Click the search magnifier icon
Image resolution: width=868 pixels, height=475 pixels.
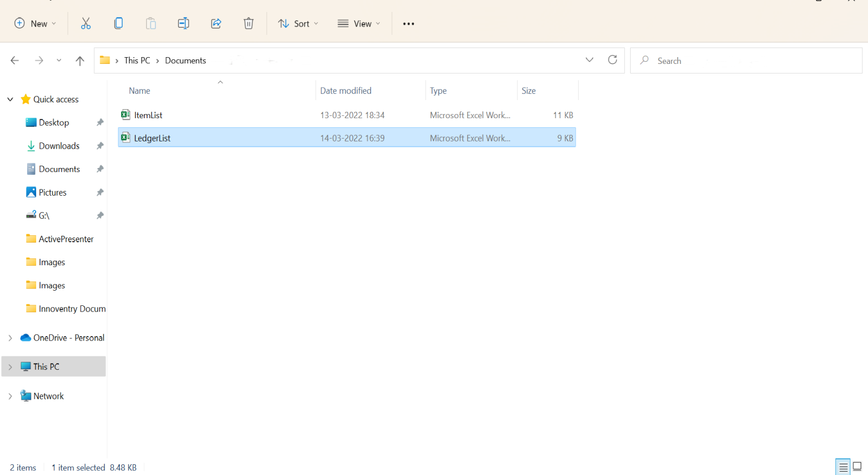coord(644,60)
